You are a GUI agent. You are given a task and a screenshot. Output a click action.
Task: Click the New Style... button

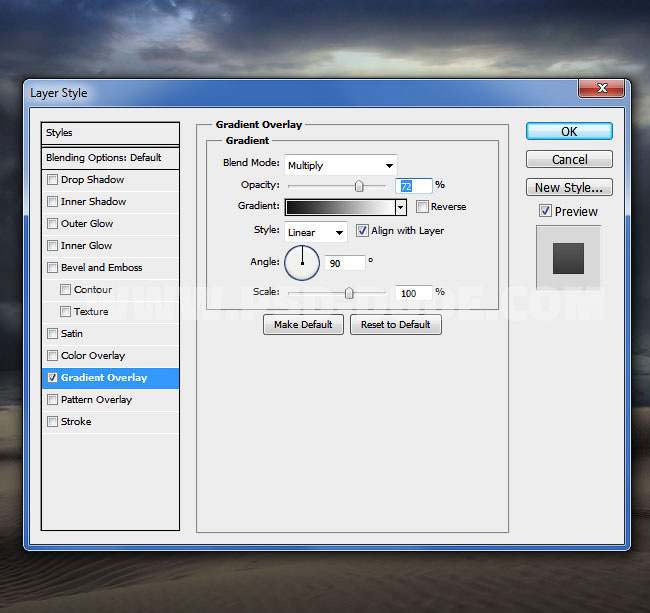click(x=569, y=187)
